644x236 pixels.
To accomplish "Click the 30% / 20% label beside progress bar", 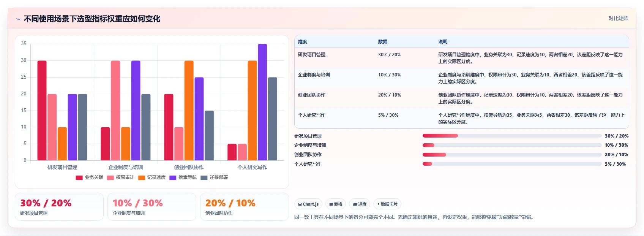I will click(617, 136).
